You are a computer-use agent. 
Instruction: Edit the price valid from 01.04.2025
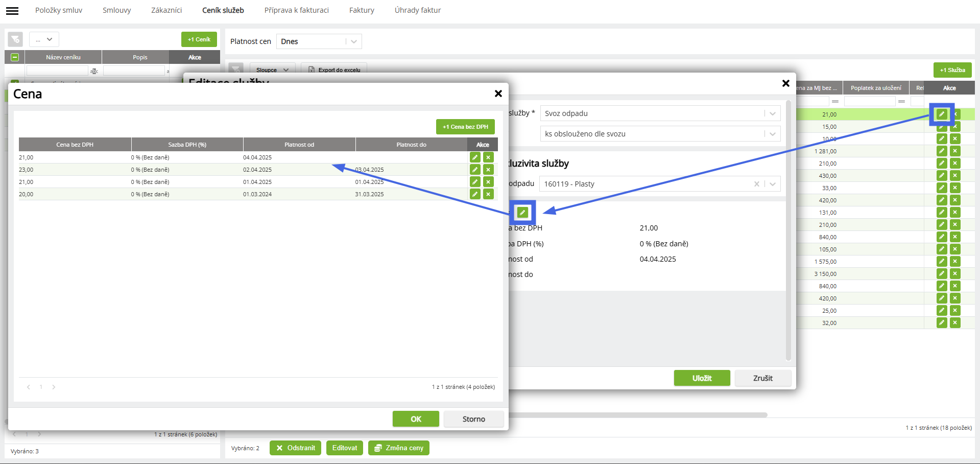pos(475,182)
